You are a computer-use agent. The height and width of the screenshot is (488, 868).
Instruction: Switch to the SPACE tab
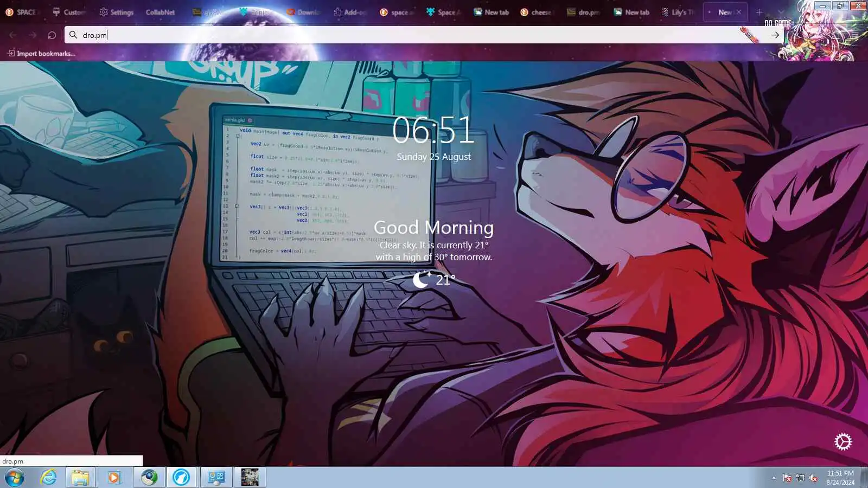22,12
